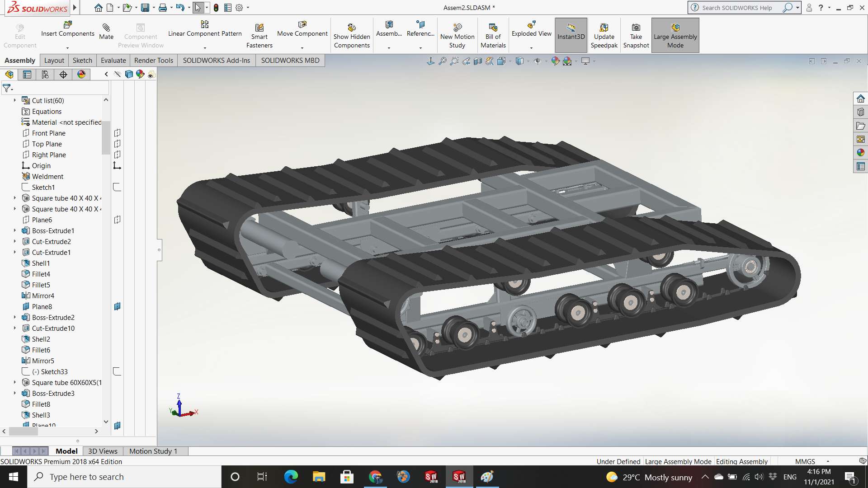The width and height of the screenshot is (868, 488).
Task: Select Zoom to Fit magnifier icon
Action: pos(443,61)
